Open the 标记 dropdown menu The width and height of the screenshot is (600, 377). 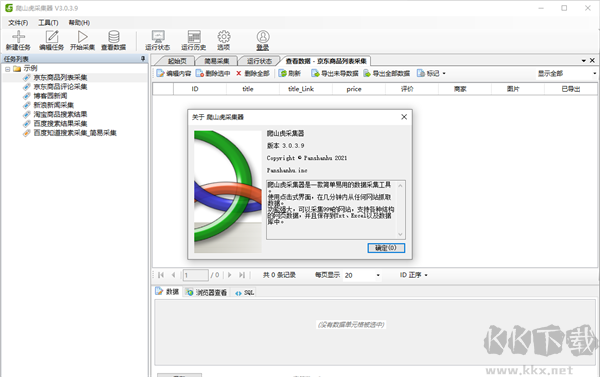coord(431,73)
